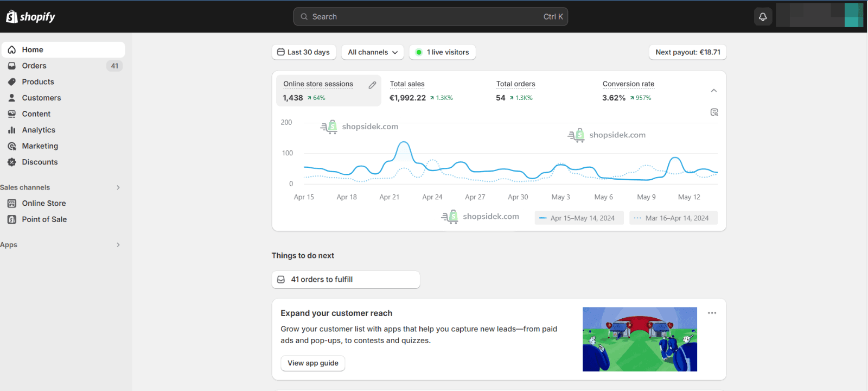This screenshot has height=391, width=868.
Task: Collapse the metrics chart with the chevron
Action: tap(714, 91)
